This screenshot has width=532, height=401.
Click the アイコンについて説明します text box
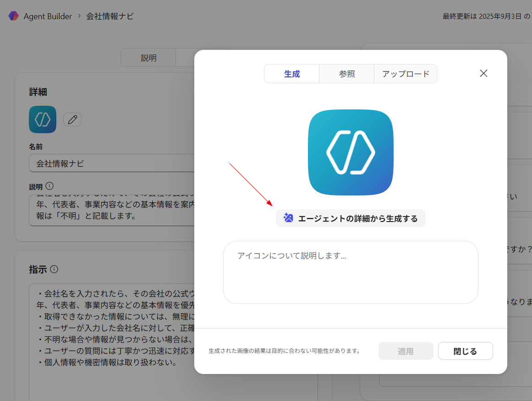[351, 272]
